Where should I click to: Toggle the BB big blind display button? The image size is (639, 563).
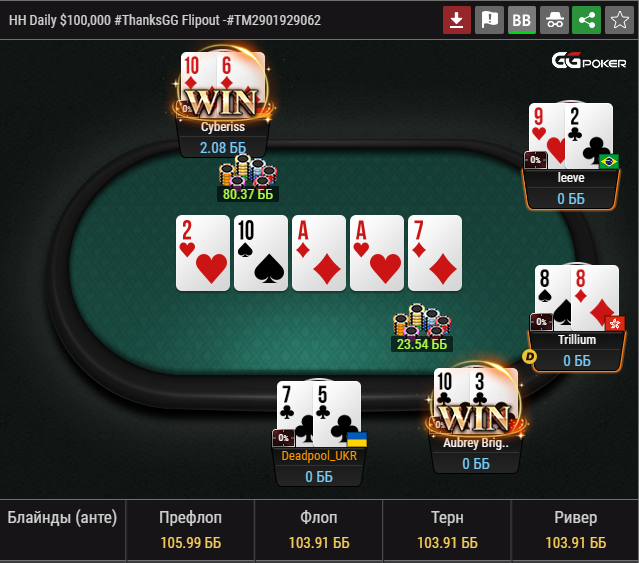pos(522,20)
